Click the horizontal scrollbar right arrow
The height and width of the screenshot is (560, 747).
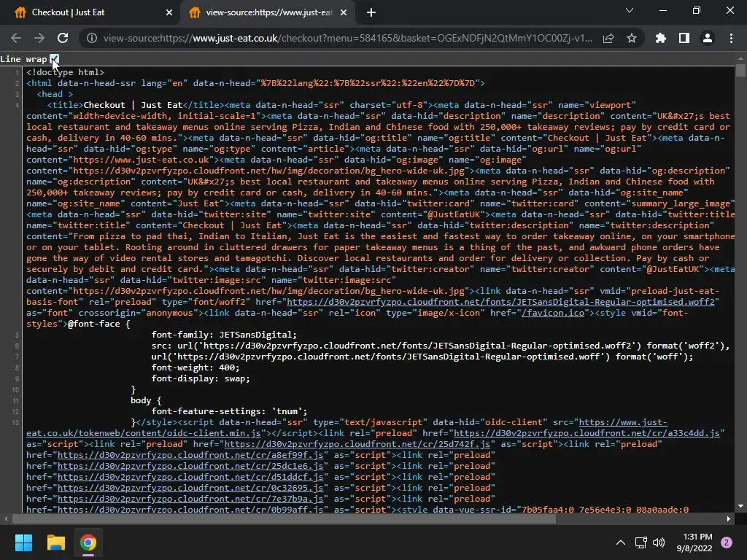pos(729,519)
